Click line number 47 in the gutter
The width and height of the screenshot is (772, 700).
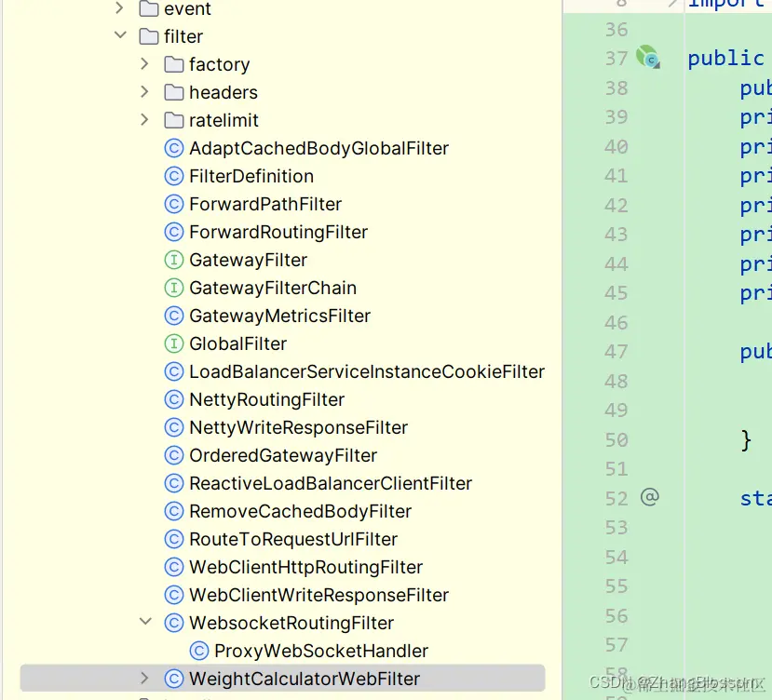click(x=616, y=352)
